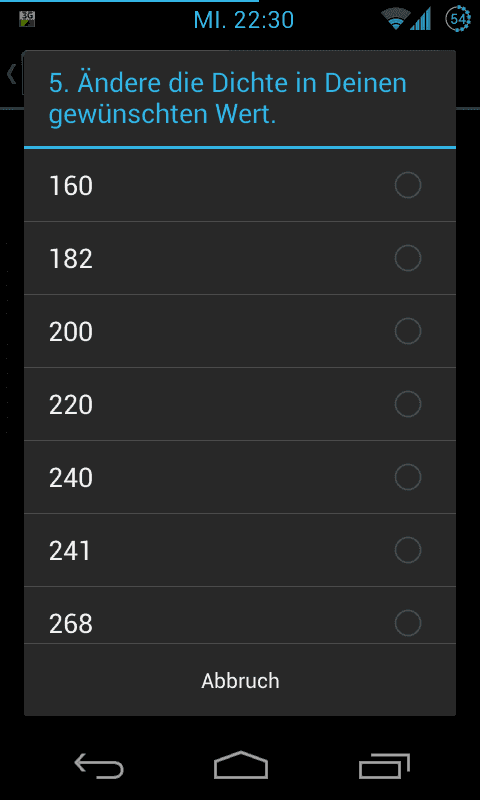This screenshot has width=480, height=800.
Task: Select the 200 density radio button
Action: (x=408, y=331)
